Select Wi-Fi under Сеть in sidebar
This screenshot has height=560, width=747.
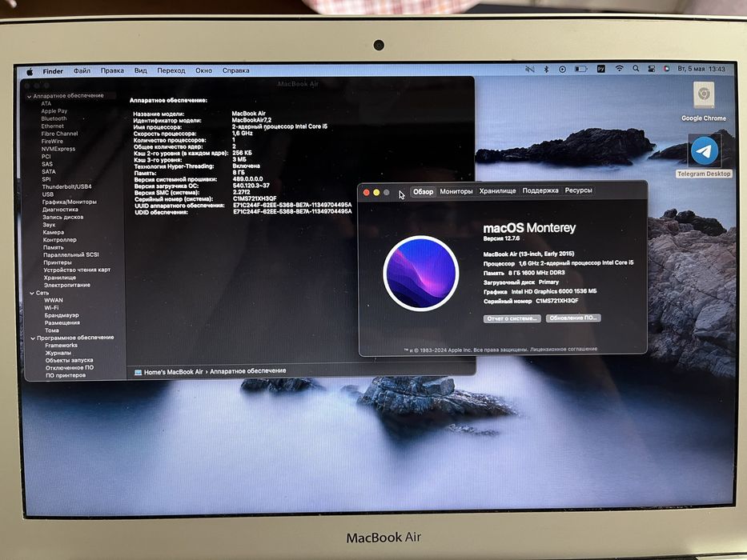[x=51, y=308]
